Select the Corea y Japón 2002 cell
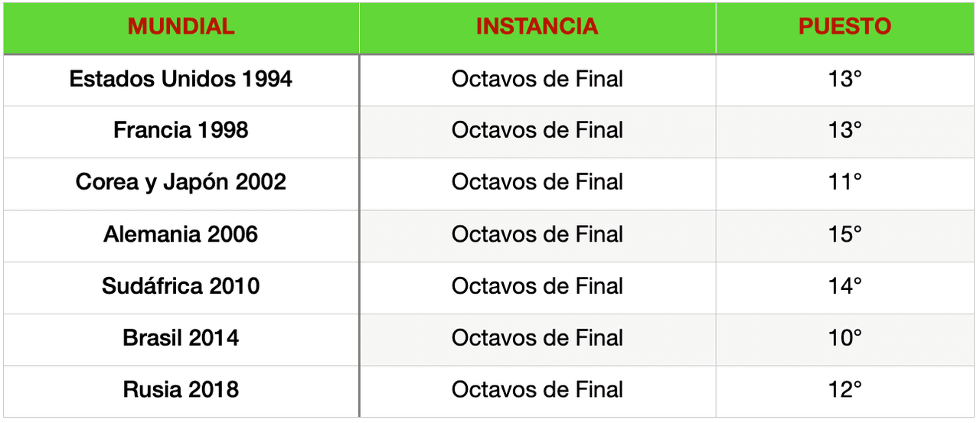The height and width of the screenshot is (423, 980). [x=181, y=182]
